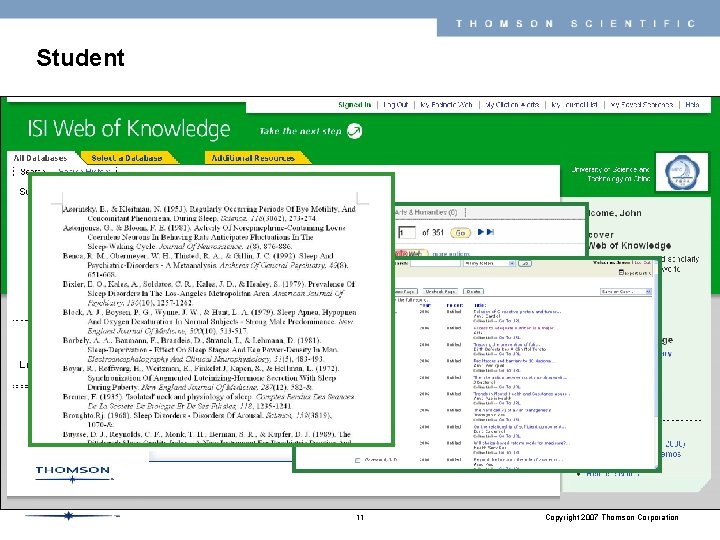Open My Citation Alerts link

point(512,105)
